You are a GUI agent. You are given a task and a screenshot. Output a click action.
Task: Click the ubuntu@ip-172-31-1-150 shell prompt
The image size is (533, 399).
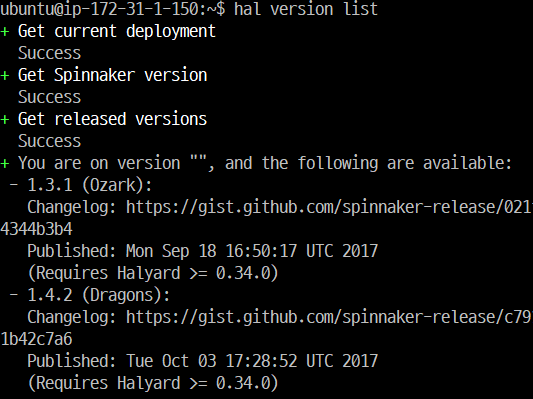[113, 9]
